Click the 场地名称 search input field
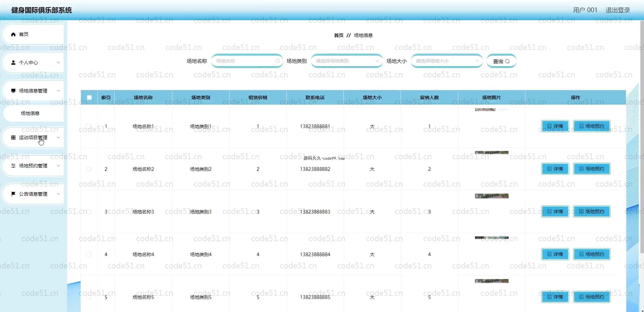This screenshot has height=312, width=644. point(247,61)
